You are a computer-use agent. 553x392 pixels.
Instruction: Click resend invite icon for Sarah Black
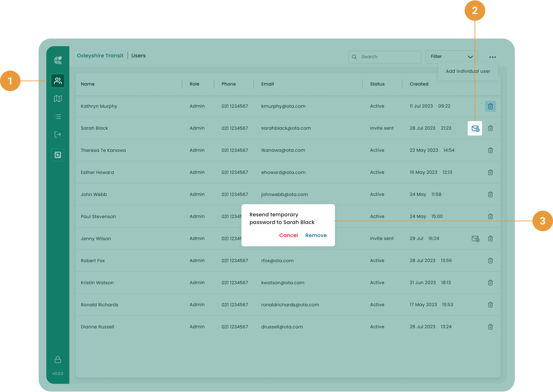(x=475, y=129)
